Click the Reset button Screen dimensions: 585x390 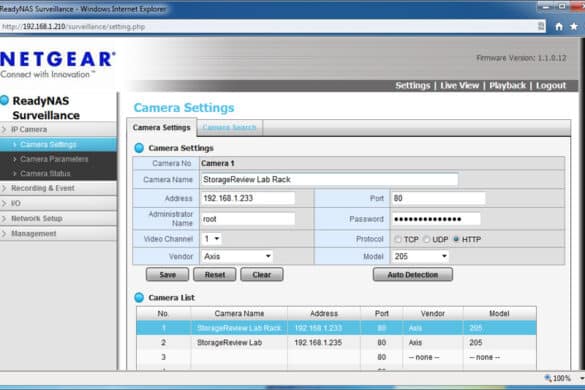(215, 275)
